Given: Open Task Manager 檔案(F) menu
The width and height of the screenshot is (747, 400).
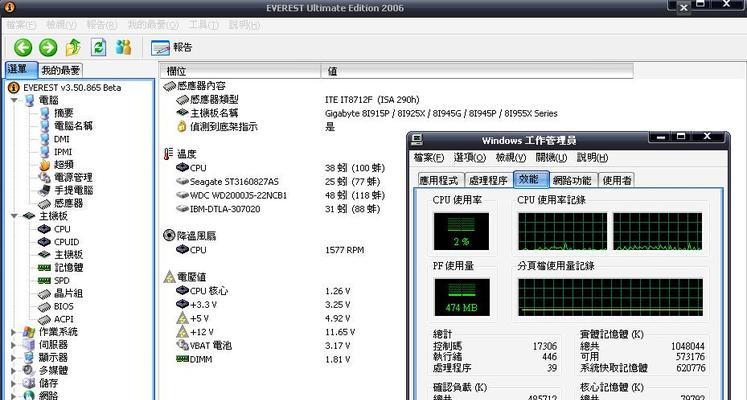Looking at the screenshot, I should (429, 158).
